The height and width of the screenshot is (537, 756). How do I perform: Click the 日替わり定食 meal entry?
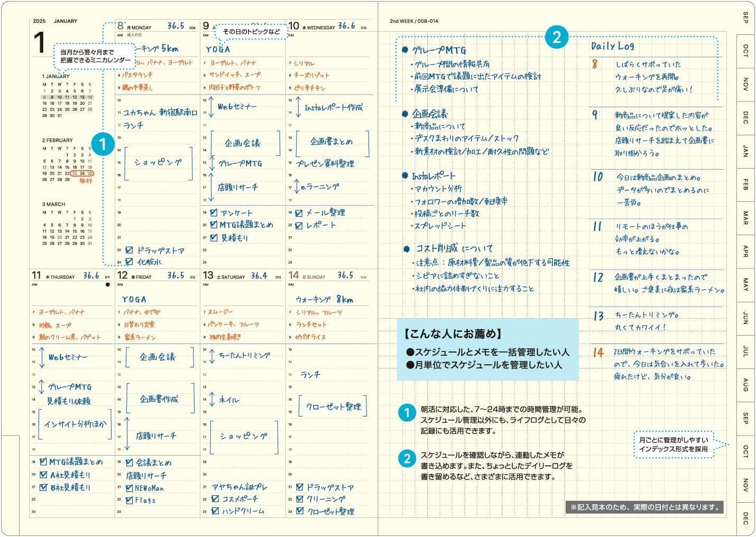(x=139, y=325)
